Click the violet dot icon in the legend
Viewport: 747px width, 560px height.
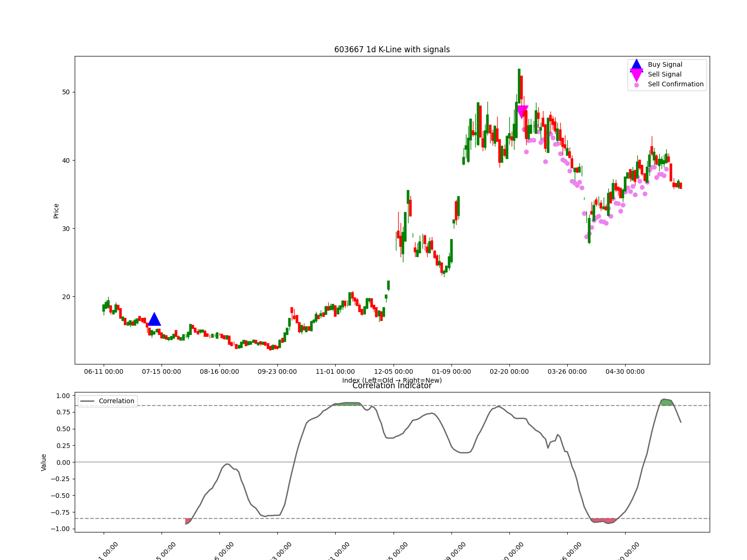point(636,85)
